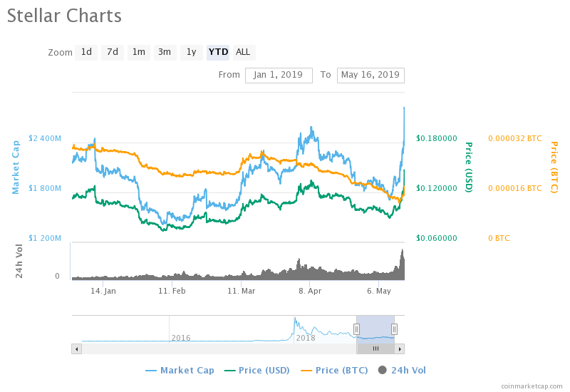Click the navigator scrollbar track near 2016
Image resolution: width=570 pixels, height=392 pixels.
click(181, 349)
